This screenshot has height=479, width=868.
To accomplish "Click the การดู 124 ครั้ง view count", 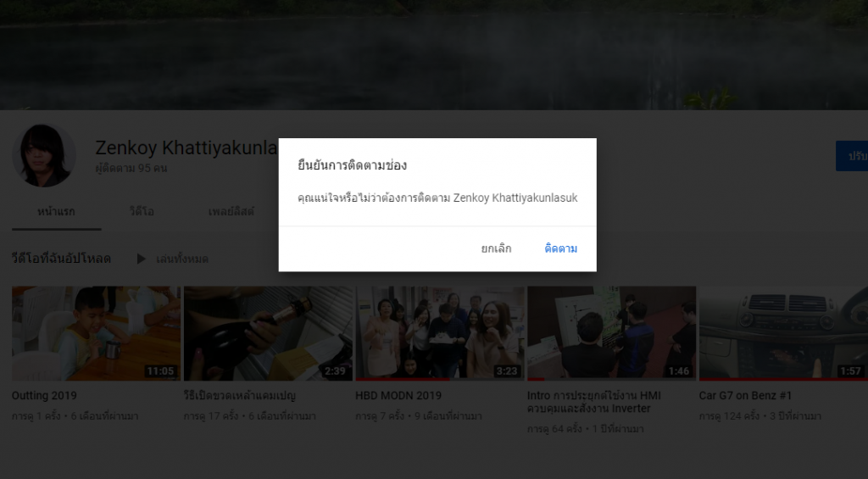I will [x=730, y=416].
